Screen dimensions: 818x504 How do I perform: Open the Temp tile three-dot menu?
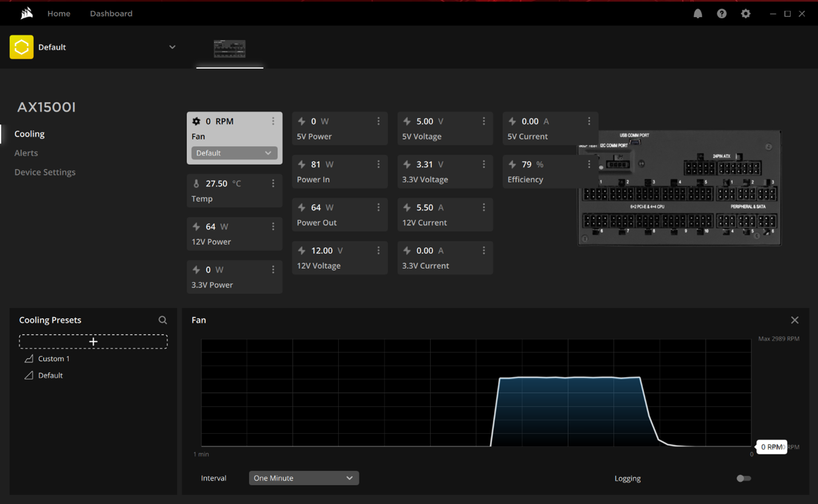pyautogui.click(x=273, y=183)
